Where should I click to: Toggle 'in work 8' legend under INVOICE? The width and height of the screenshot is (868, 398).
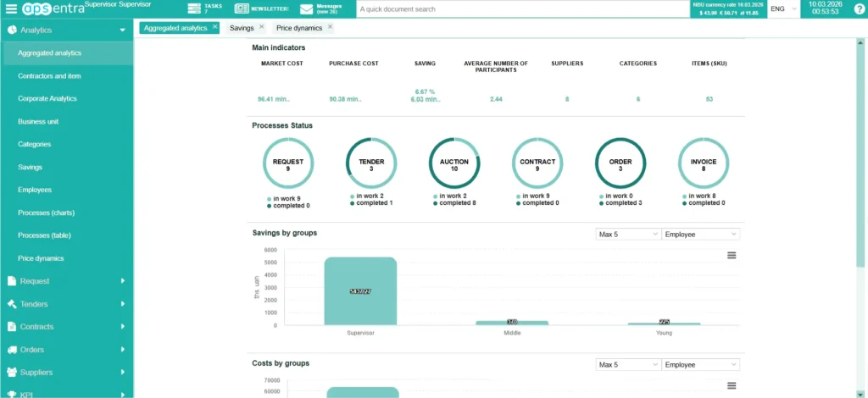698,196
